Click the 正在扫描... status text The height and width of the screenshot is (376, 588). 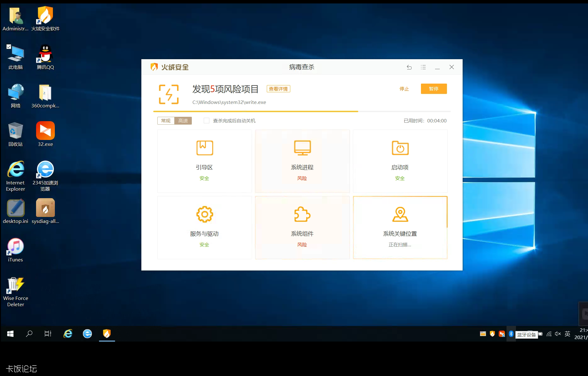(400, 245)
